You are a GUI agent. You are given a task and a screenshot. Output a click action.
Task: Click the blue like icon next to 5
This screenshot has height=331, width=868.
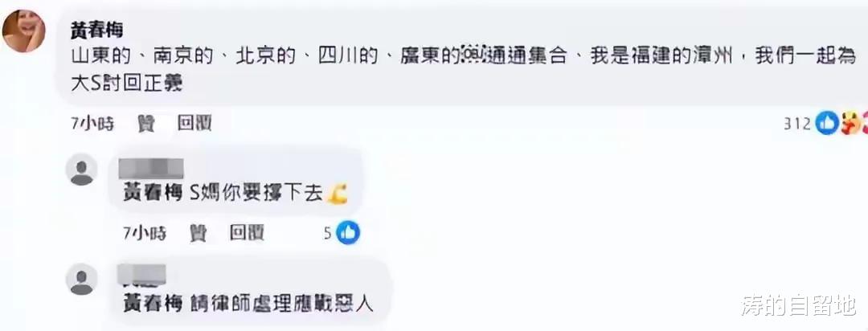click(x=348, y=233)
